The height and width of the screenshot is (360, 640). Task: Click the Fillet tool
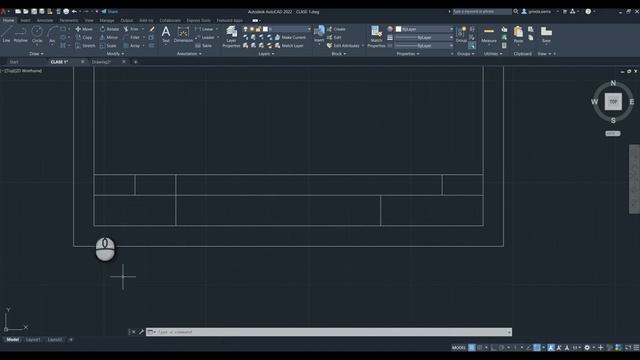point(131,37)
